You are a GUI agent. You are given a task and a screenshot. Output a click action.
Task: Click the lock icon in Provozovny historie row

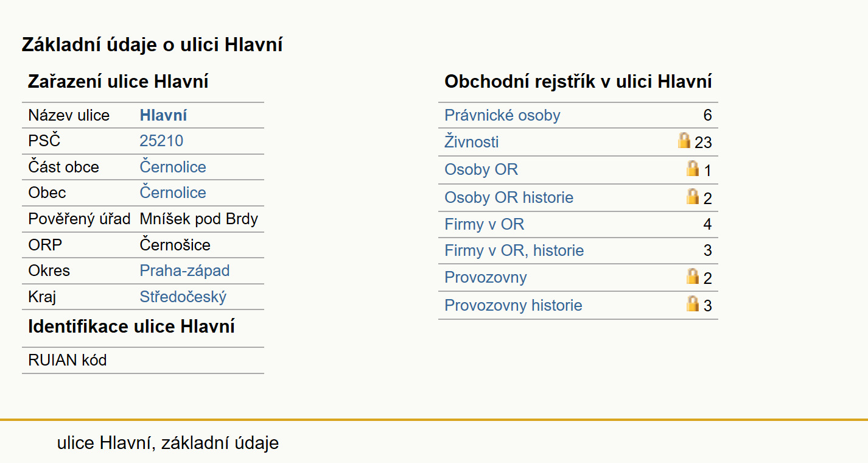[x=693, y=303]
